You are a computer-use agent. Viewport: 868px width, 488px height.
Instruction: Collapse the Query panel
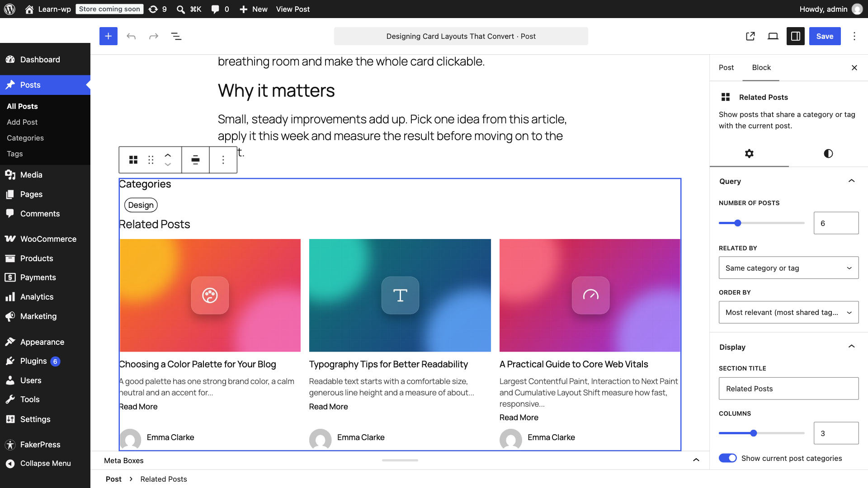point(788,181)
